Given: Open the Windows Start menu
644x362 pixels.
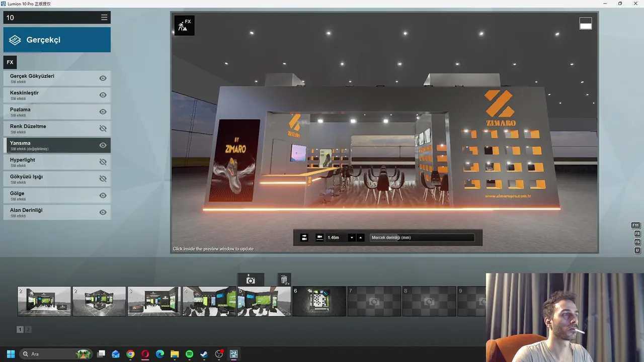Looking at the screenshot, I should pyautogui.click(x=11, y=354).
